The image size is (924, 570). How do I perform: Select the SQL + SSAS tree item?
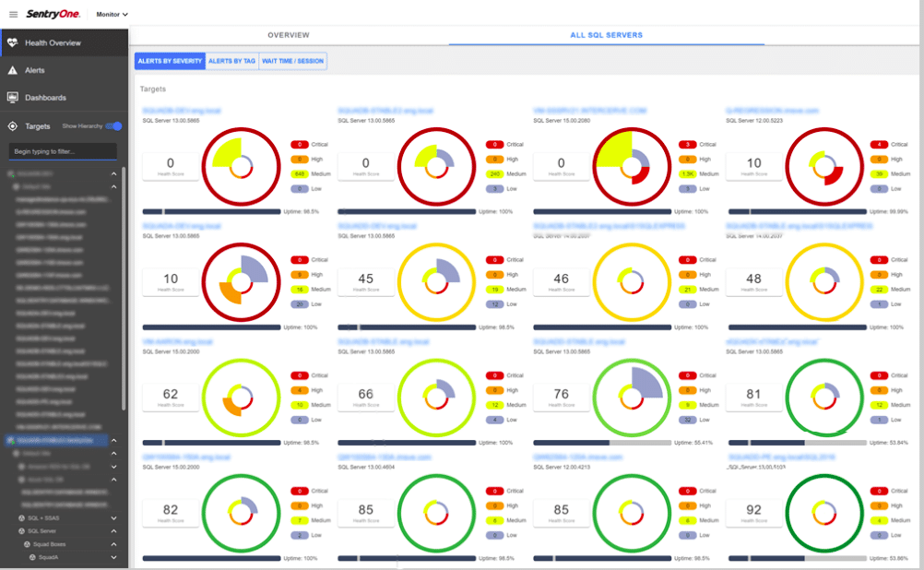point(43,518)
